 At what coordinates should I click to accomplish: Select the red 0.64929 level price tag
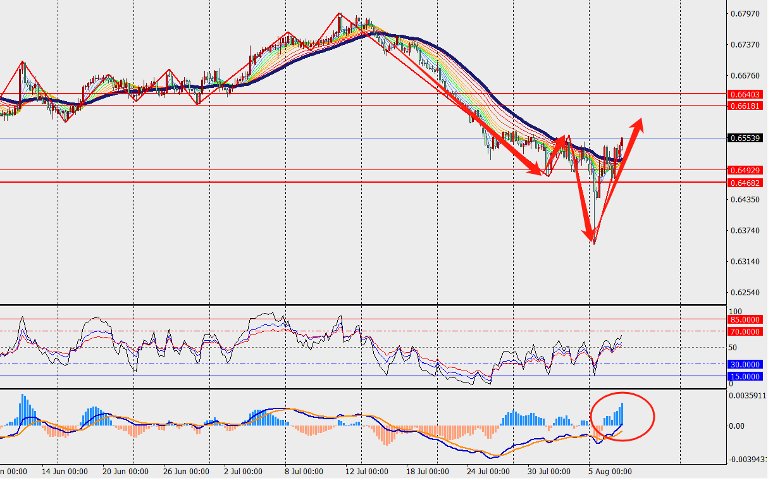point(745,170)
